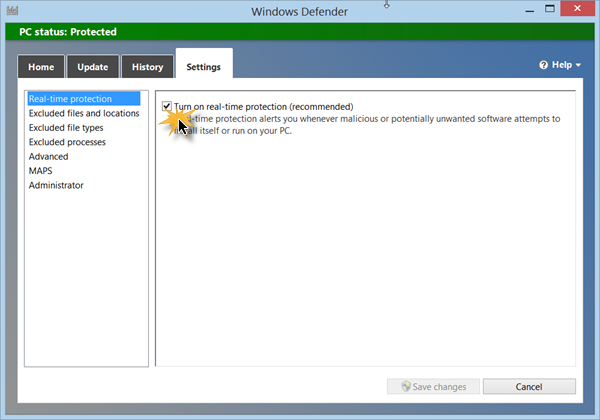Choose Excluded file types in list
This screenshot has width=600, height=420.
pyautogui.click(x=66, y=128)
